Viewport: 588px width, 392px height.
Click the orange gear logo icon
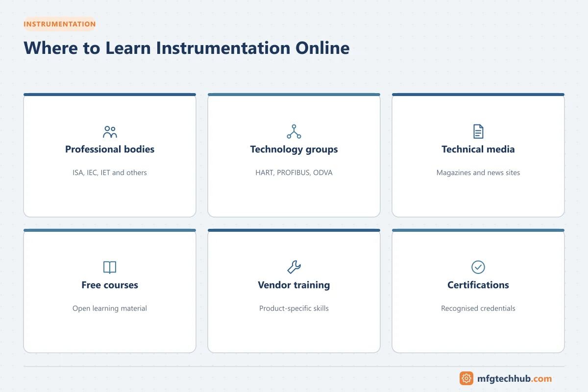click(x=466, y=378)
